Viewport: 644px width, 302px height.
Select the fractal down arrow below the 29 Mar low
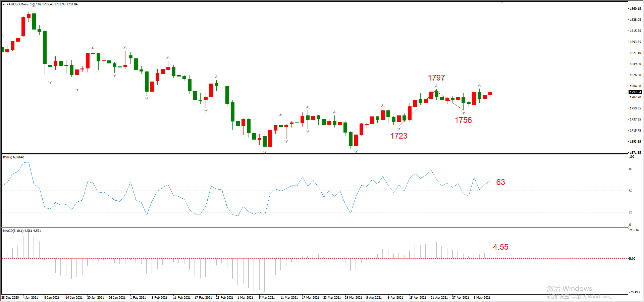356,152
